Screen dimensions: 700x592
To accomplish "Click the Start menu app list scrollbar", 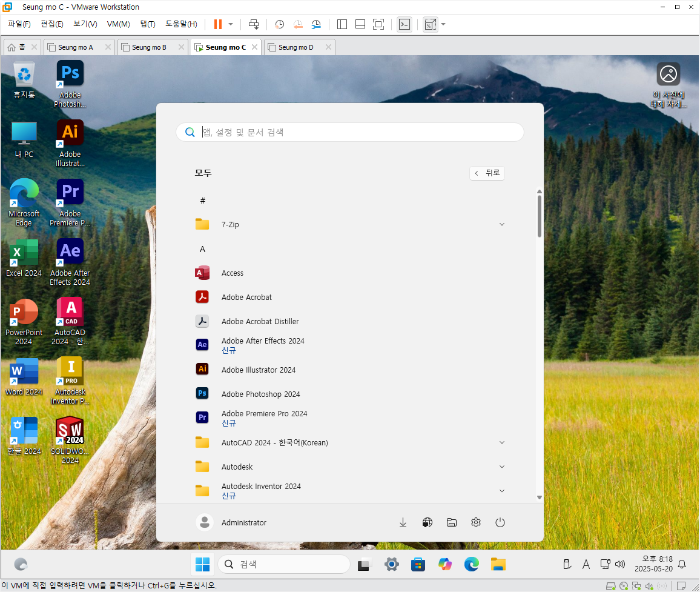I will tap(540, 216).
